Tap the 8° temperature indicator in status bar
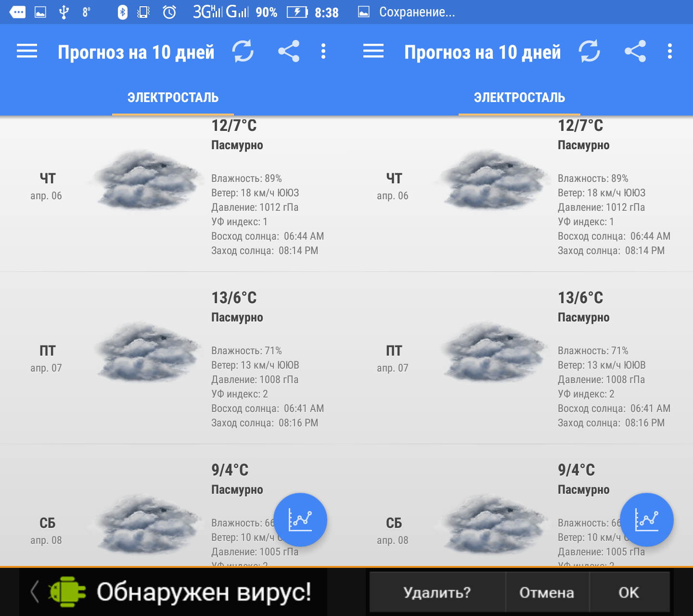The width and height of the screenshot is (693, 616). (x=87, y=12)
